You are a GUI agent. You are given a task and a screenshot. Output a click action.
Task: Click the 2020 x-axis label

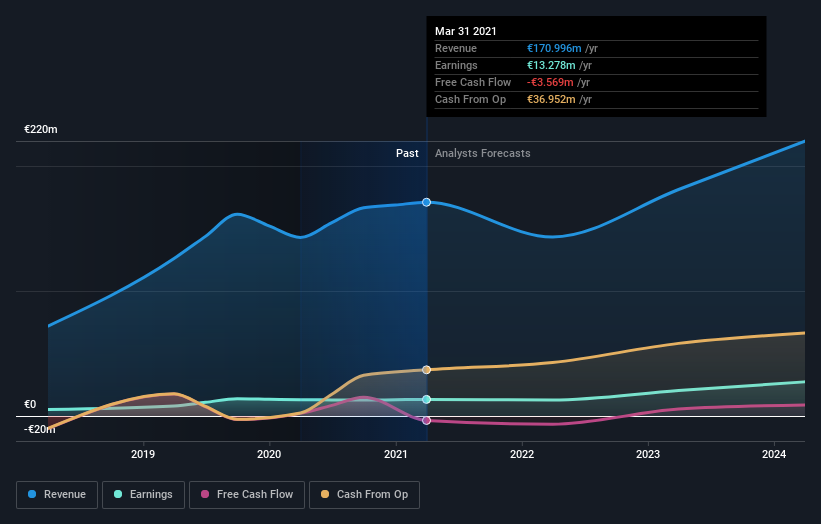pos(269,454)
